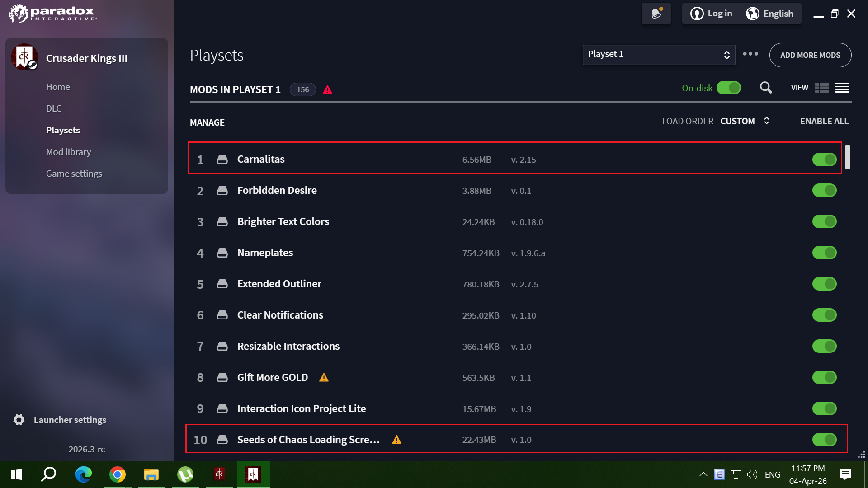Image resolution: width=868 pixels, height=488 pixels.
Task: Disable the Interaction Icon Project Lite toggle
Action: (825, 408)
